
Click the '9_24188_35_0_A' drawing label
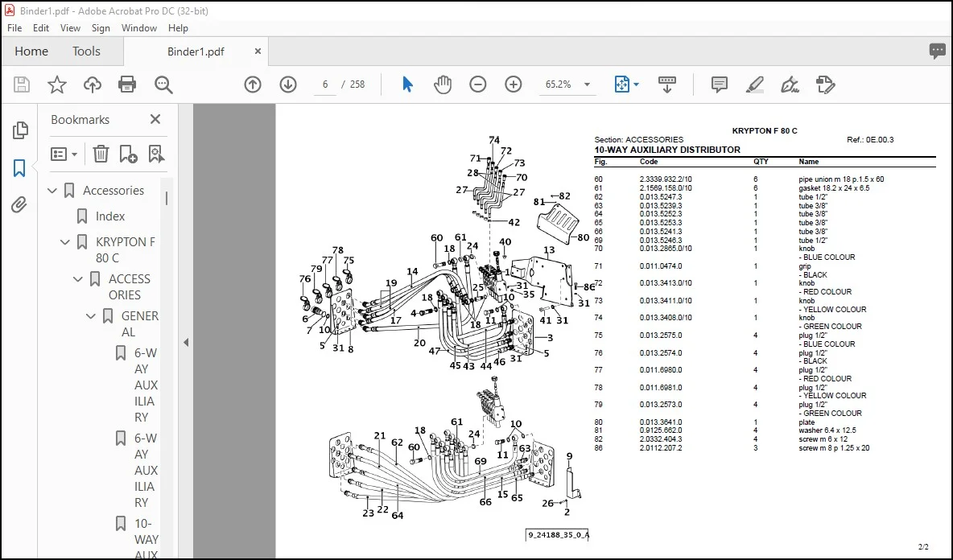click(x=557, y=535)
